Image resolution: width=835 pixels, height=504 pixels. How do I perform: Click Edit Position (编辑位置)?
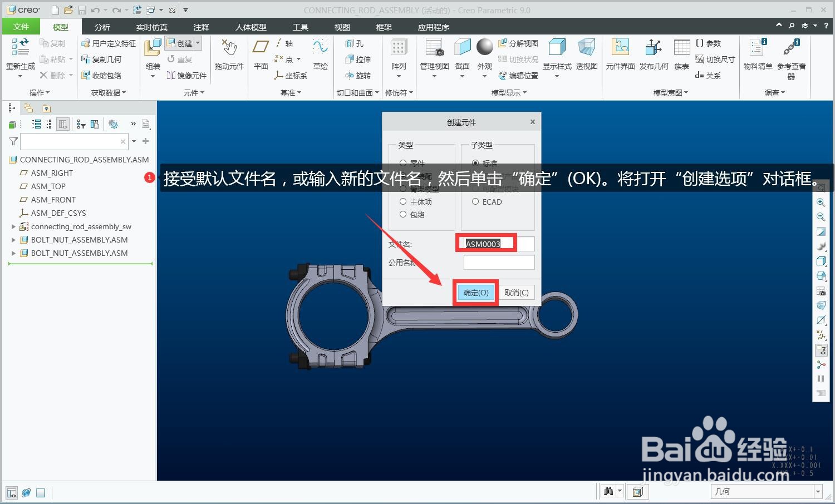[518, 76]
